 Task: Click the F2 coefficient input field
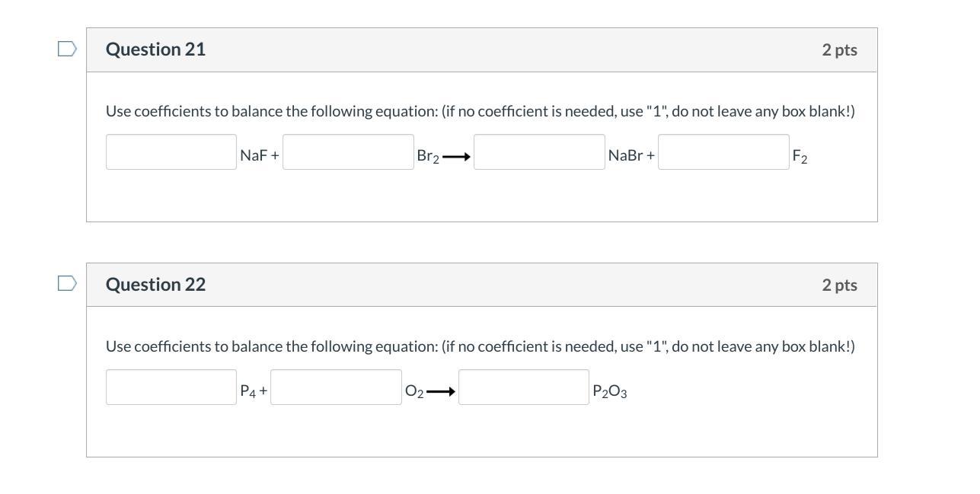point(723,152)
